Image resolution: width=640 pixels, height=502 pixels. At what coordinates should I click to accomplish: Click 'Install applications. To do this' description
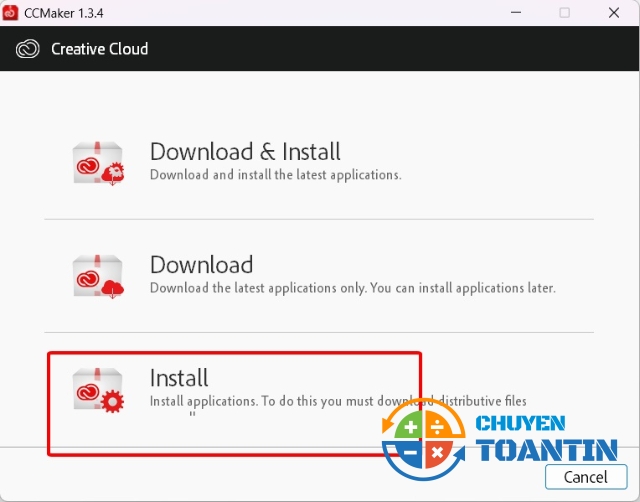[338, 401]
